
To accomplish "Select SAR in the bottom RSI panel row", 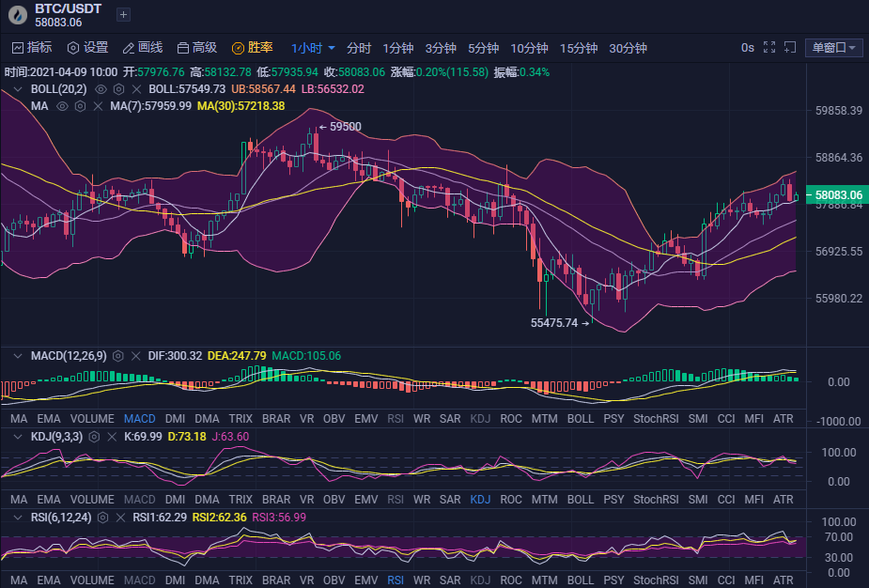I will [450, 580].
